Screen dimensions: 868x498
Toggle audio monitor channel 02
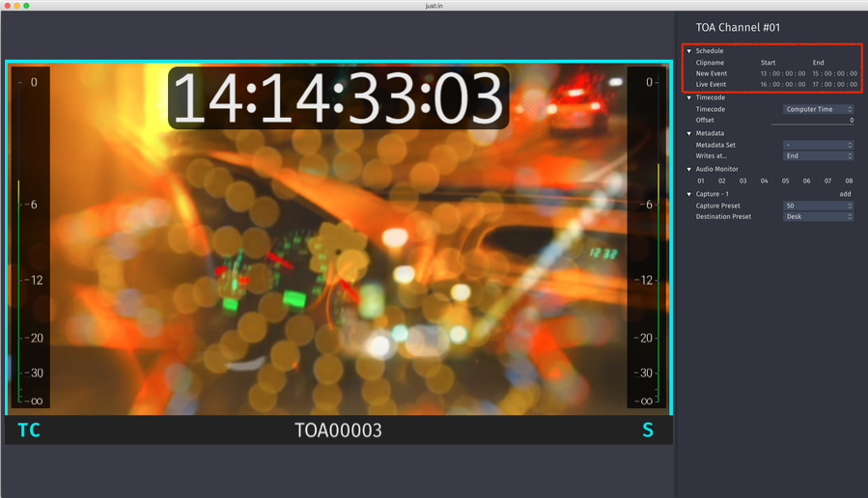tap(722, 180)
